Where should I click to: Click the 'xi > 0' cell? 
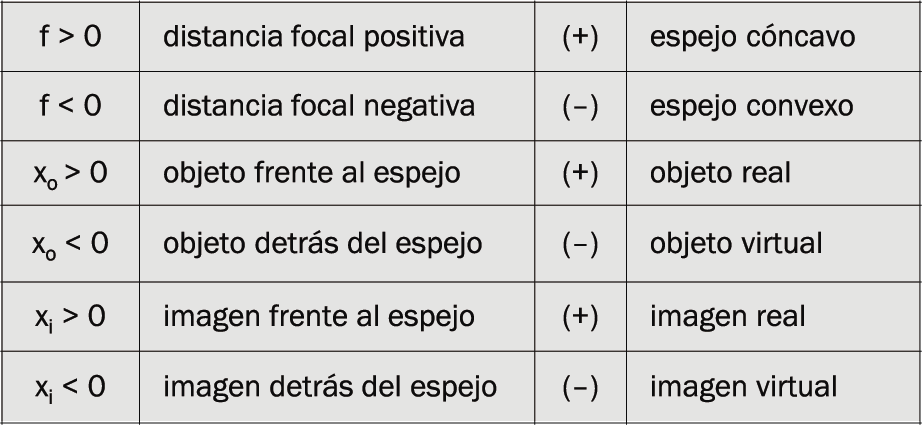(x=71, y=317)
